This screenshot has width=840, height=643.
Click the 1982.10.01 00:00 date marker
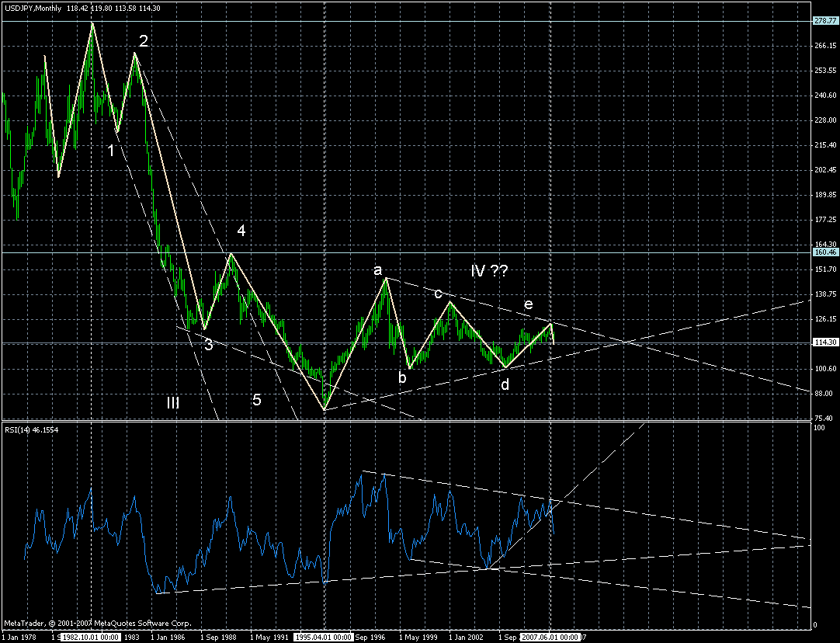pyautogui.click(x=91, y=638)
